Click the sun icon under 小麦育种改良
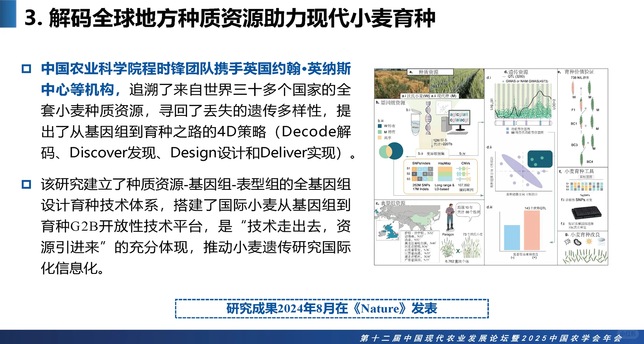This screenshot has height=344, width=644. pos(589,241)
